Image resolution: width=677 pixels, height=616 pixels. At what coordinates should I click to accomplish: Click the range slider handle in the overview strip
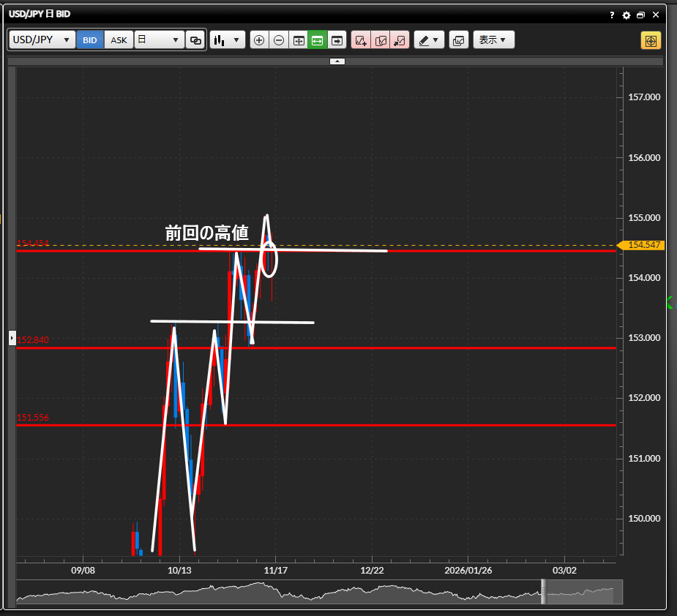[x=544, y=592]
